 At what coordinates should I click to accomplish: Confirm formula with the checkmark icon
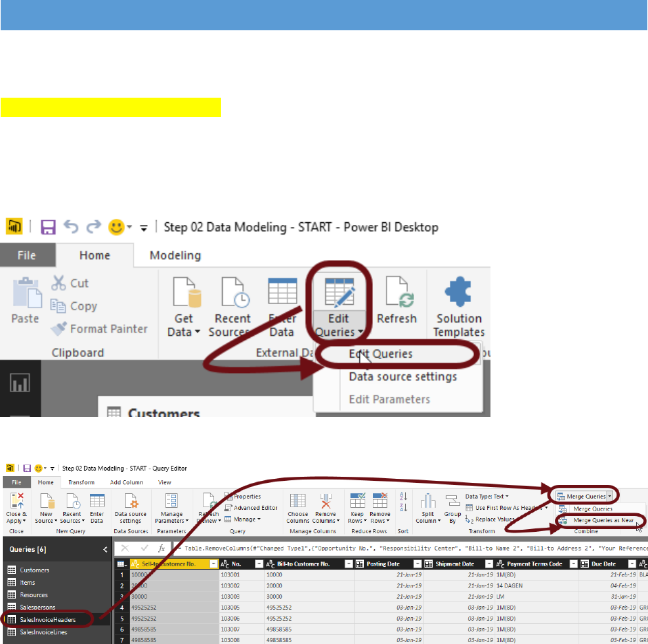144,548
